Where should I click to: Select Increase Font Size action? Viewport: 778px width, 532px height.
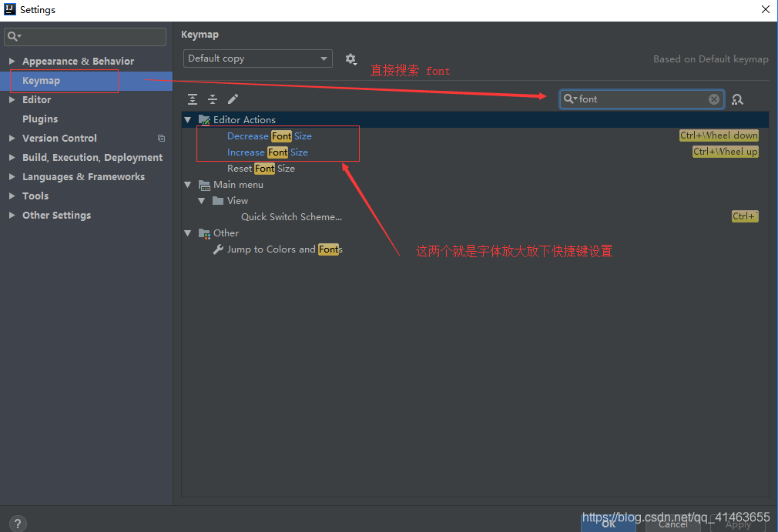[x=267, y=152]
